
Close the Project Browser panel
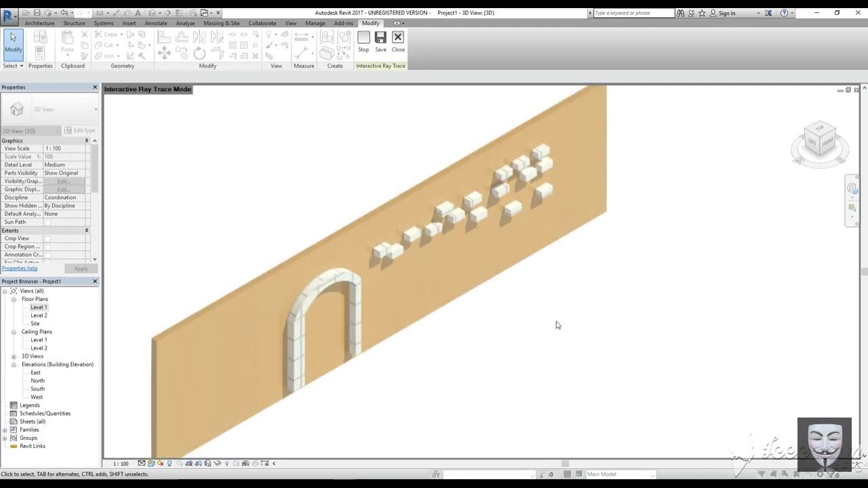(95, 281)
